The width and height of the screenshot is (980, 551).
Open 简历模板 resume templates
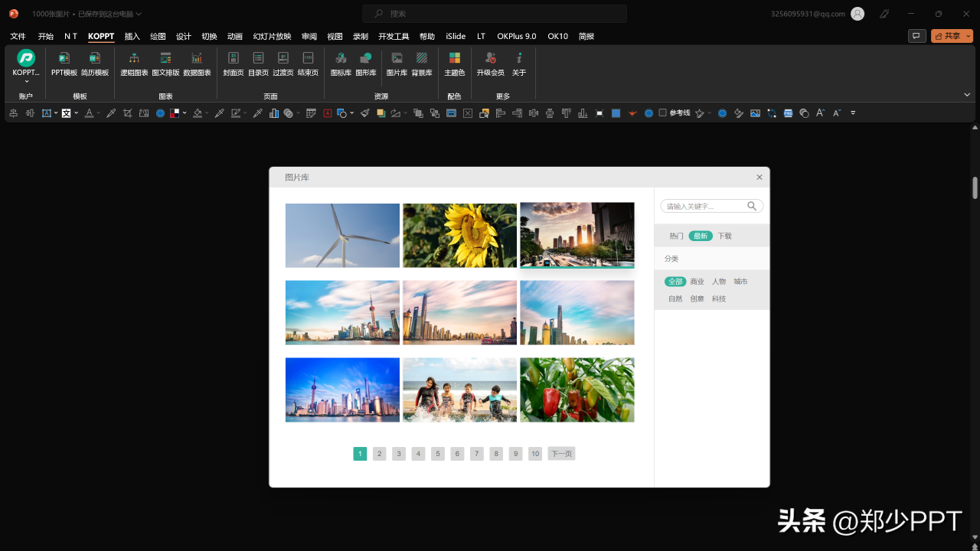point(95,64)
